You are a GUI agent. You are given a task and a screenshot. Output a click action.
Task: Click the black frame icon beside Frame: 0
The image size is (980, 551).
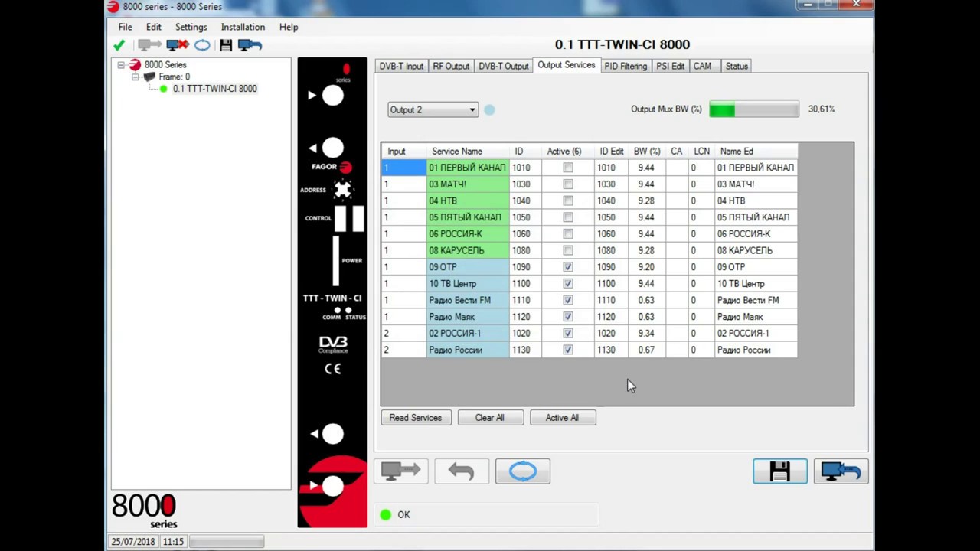[149, 77]
